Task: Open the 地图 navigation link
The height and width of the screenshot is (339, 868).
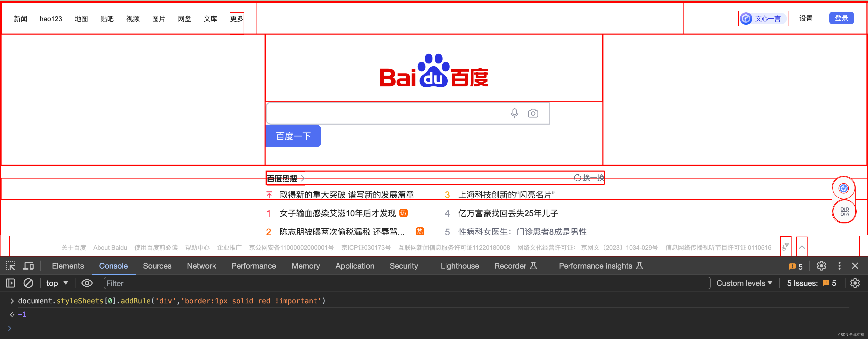Action: pos(81,19)
